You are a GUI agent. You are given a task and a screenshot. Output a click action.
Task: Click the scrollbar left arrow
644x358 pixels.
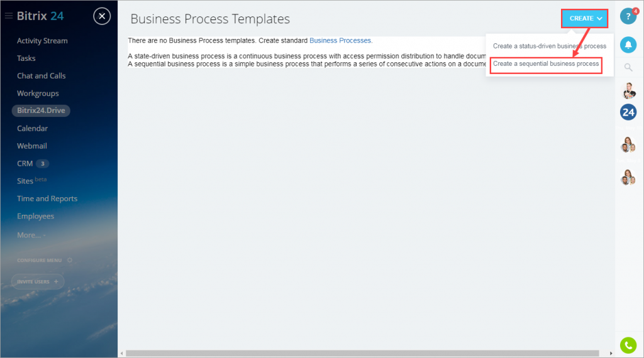(121, 354)
